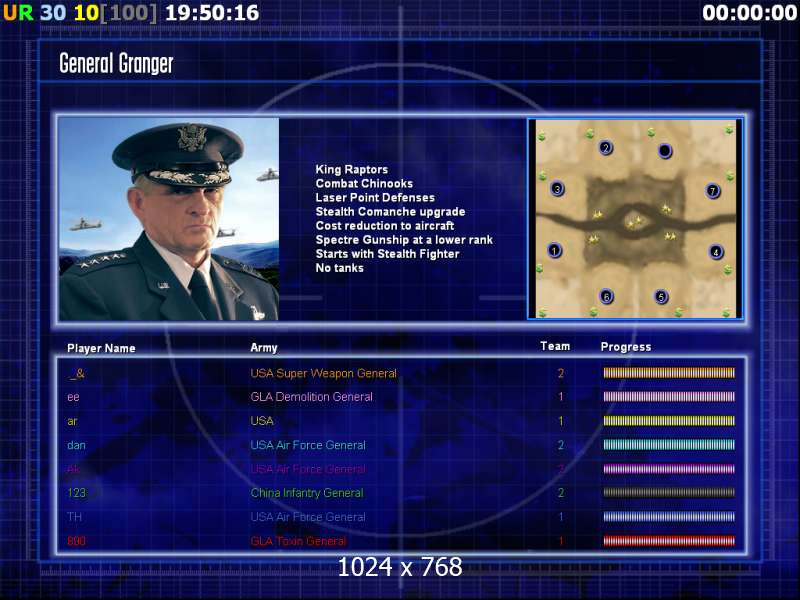This screenshot has width=800, height=600.
Task: Click the Progress column header
Action: click(626, 347)
